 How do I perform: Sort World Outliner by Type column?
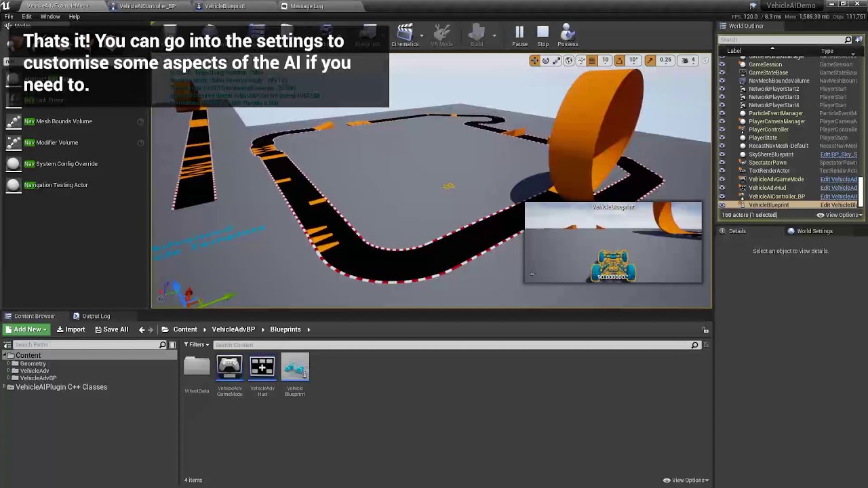(x=827, y=51)
